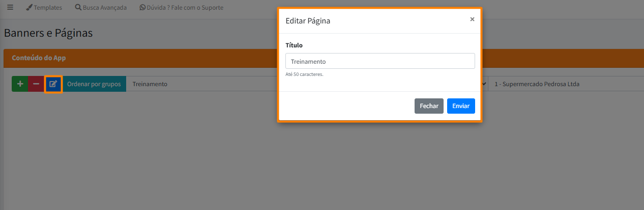This screenshot has width=644, height=210.
Task: Click the gray Fechar button
Action: click(429, 106)
